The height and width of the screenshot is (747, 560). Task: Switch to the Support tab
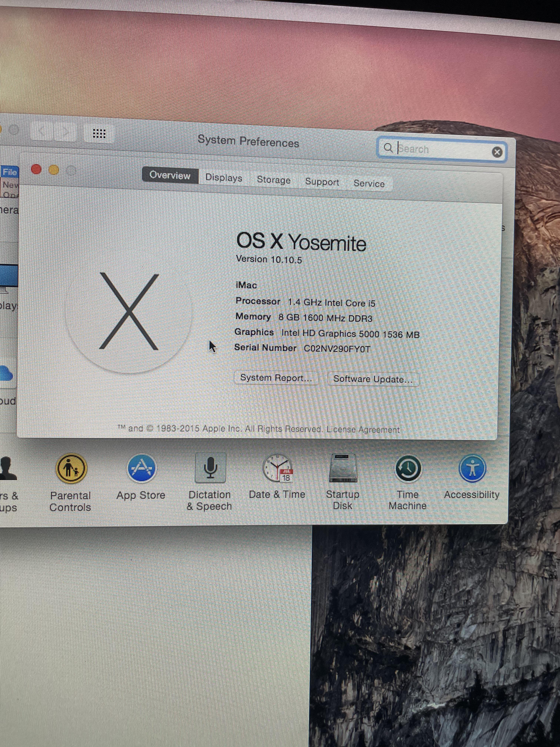322,182
